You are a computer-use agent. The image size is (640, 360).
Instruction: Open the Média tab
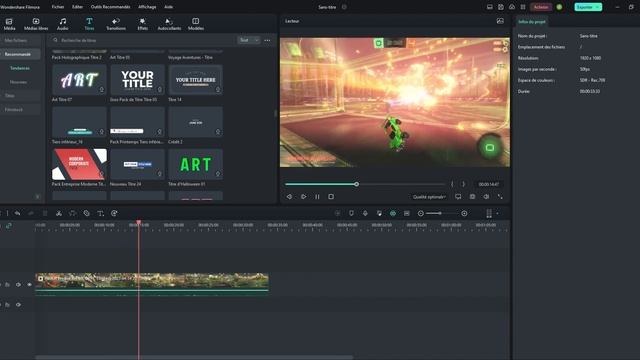(9, 24)
